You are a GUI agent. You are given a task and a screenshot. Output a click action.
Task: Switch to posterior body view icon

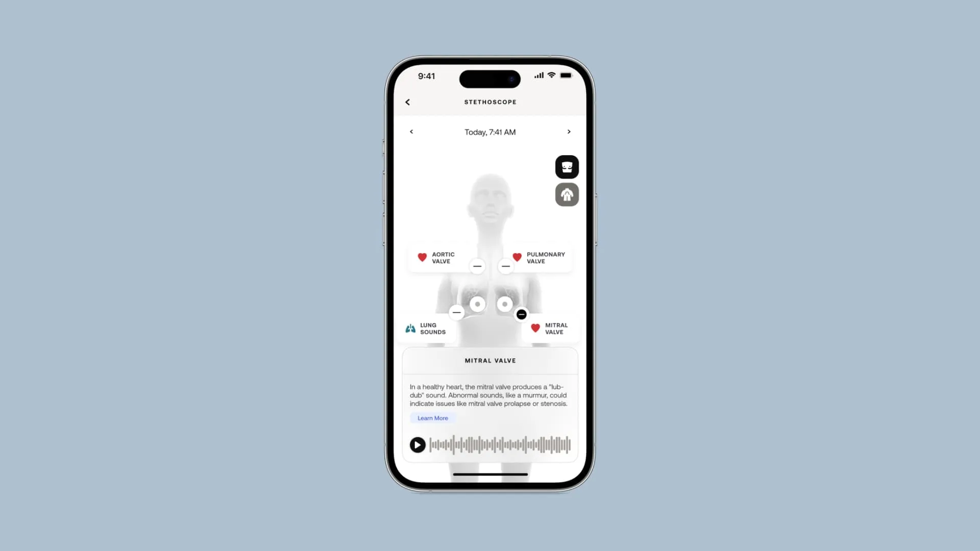(x=567, y=194)
